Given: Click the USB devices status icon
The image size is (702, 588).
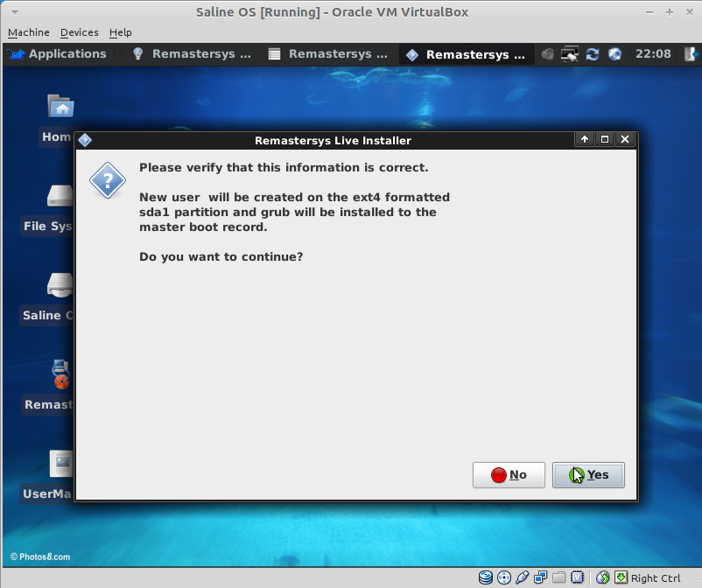Looking at the screenshot, I should pyautogui.click(x=522, y=577).
